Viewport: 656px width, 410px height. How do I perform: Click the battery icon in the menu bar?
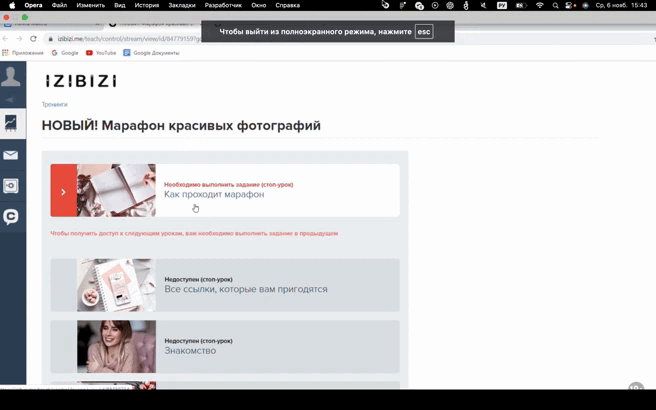point(520,5)
